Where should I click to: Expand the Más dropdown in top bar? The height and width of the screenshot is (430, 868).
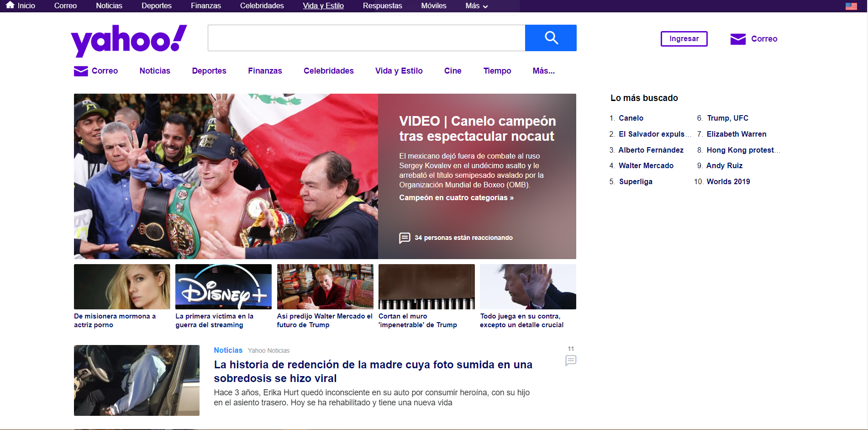click(x=477, y=6)
